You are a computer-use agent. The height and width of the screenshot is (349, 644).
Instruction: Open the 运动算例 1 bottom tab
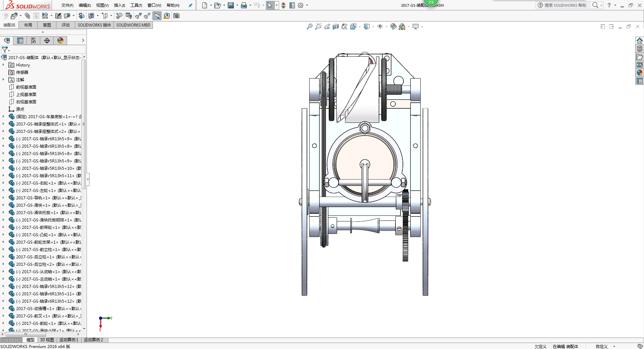coord(69,340)
